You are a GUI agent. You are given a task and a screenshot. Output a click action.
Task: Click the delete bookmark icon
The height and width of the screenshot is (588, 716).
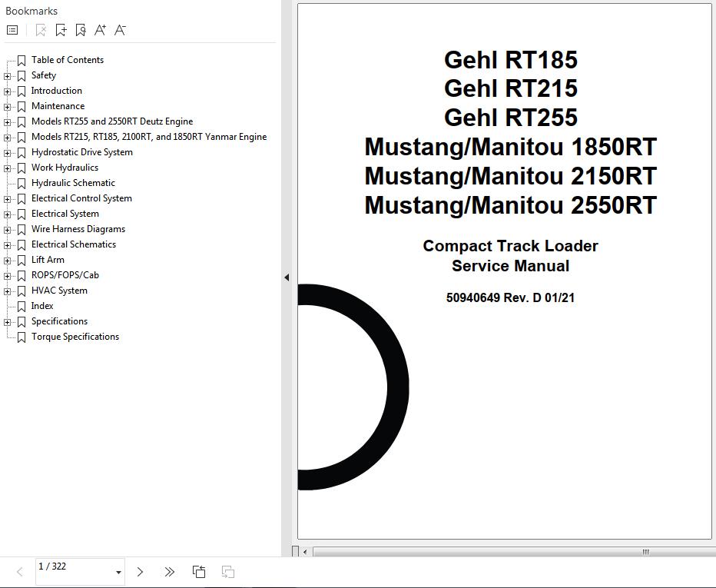tap(41, 30)
